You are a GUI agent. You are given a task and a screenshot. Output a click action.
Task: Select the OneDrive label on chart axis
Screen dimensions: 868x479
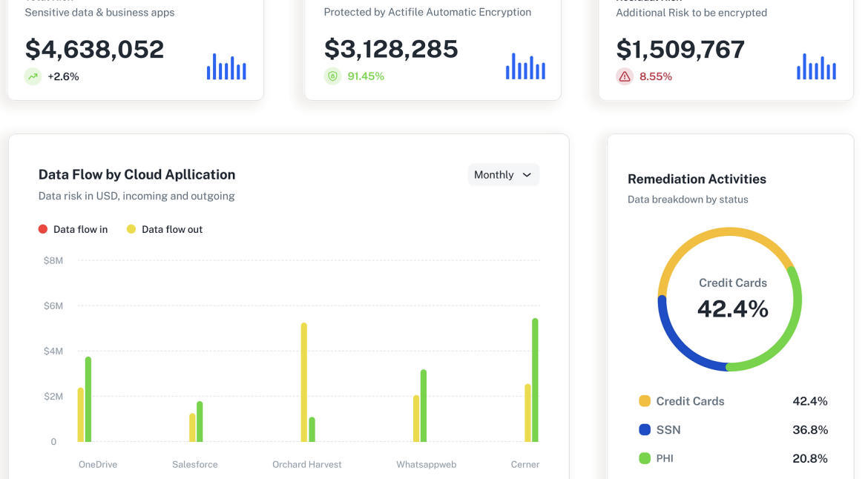click(x=98, y=464)
